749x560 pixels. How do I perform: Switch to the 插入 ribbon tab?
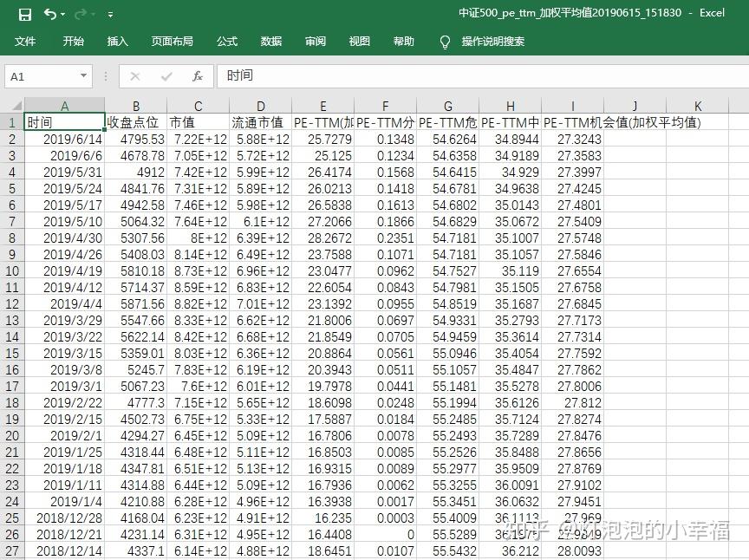point(117,41)
